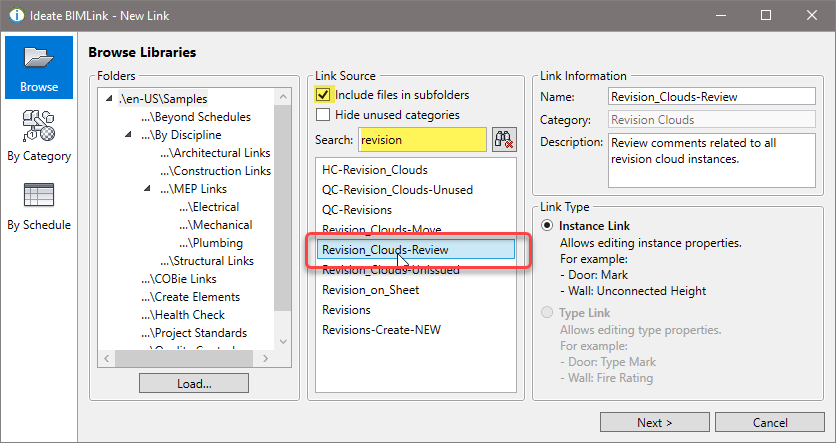This screenshot has width=836, height=443.
Task: Click into the Description text box
Action: (712, 160)
